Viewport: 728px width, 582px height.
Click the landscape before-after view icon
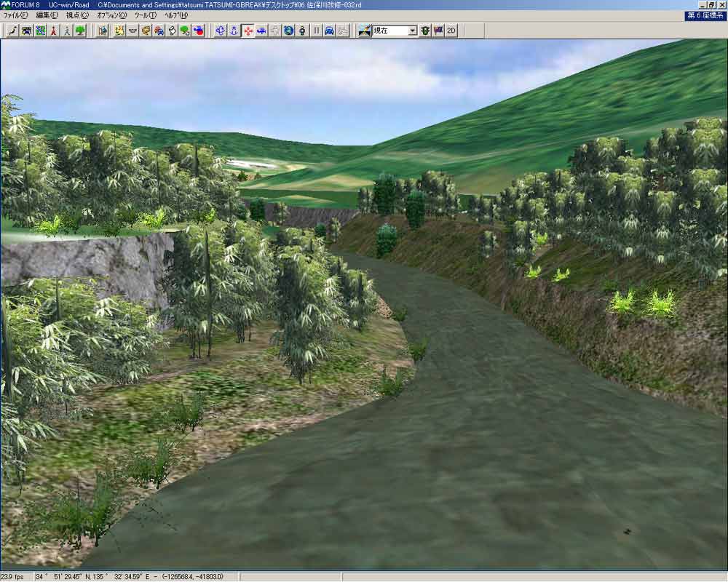click(365, 31)
